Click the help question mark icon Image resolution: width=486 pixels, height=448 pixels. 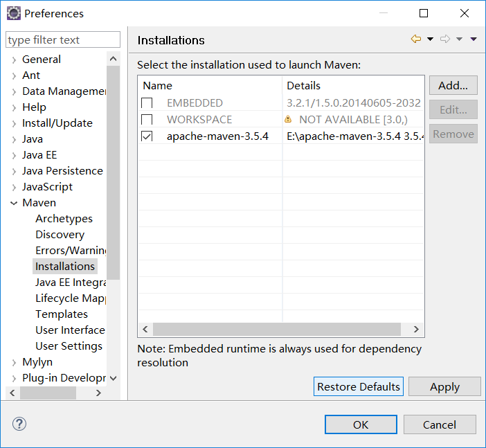(19, 424)
